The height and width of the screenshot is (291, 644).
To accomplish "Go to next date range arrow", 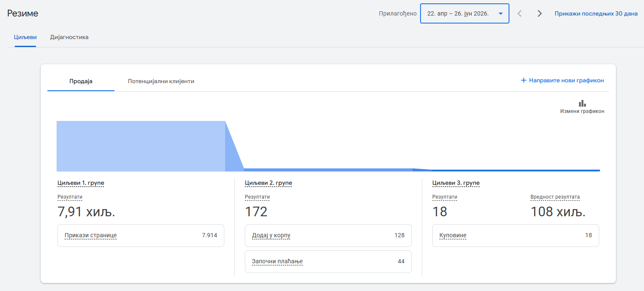I will 540,13.
